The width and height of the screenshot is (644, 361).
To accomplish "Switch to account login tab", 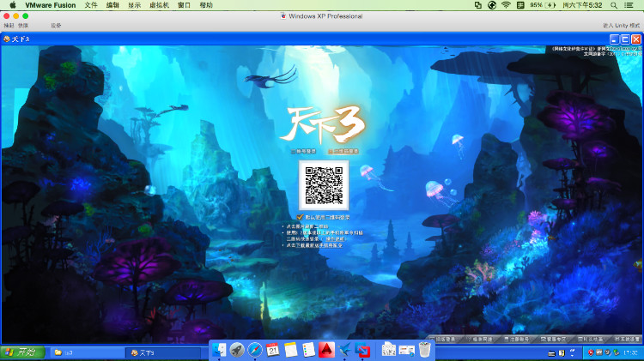I will (304, 152).
